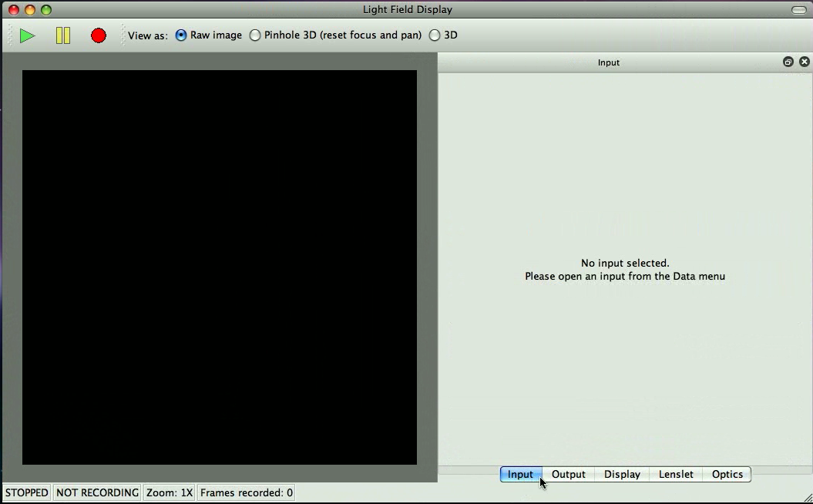This screenshot has width=813, height=504.
Task: Select the Raw image view mode
Action: point(180,35)
